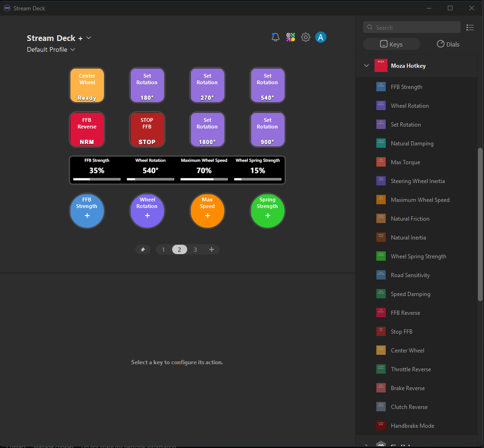Screen dimensions: 484x448
Task: Select the orange Max Speed dial
Action: tap(207, 211)
